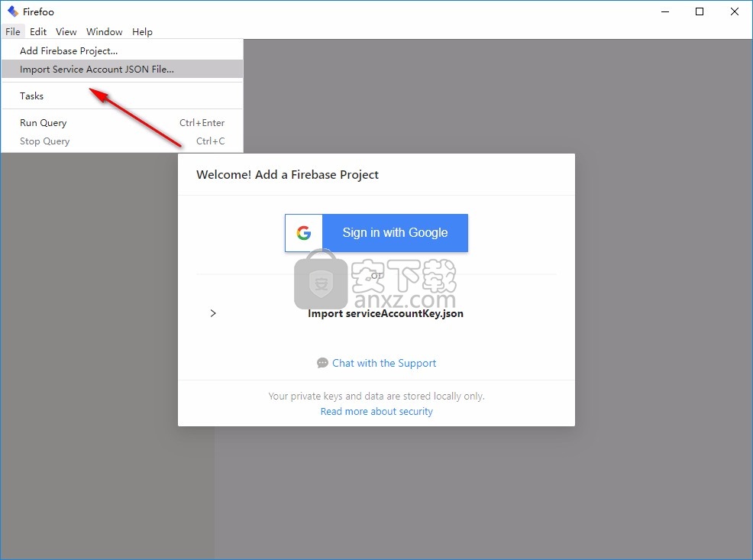The height and width of the screenshot is (560, 753).
Task: Open Read more about security link
Action: point(376,412)
